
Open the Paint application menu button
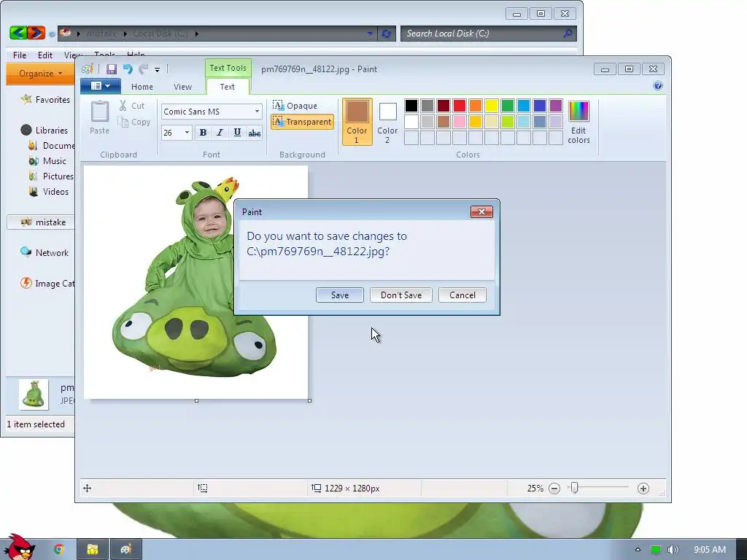pyautogui.click(x=101, y=86)
